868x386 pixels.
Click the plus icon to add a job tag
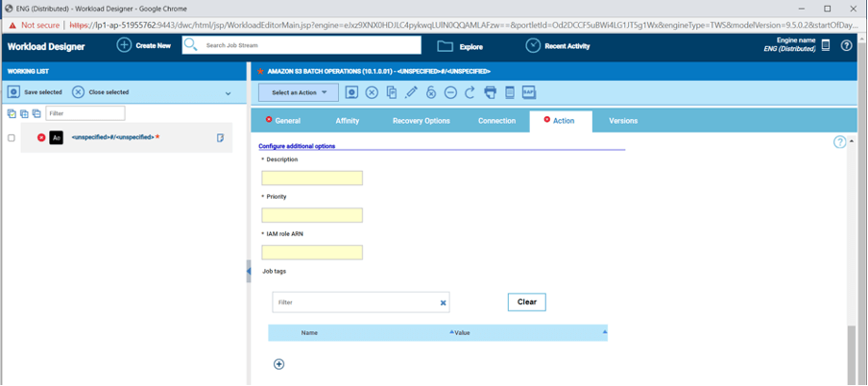click(x=279, y=364)
